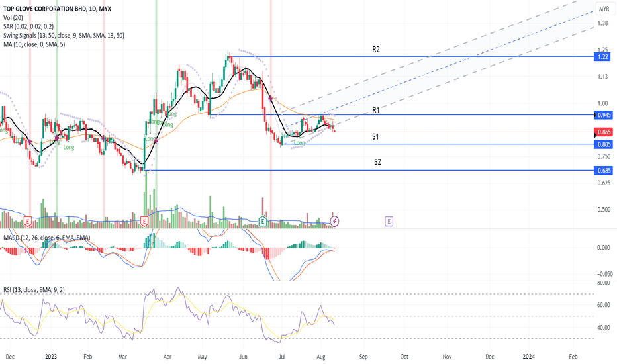Open the green earnings E marker in June
Image resolution: width=617 pixels, height=364 pixels.
click(262, 222)
